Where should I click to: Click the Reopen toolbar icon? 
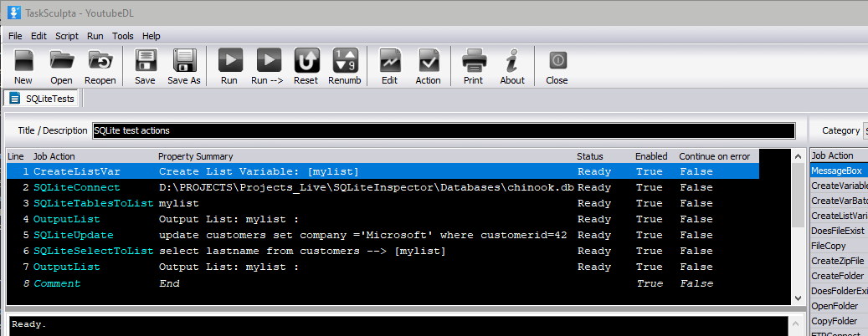tap(100, 60)
